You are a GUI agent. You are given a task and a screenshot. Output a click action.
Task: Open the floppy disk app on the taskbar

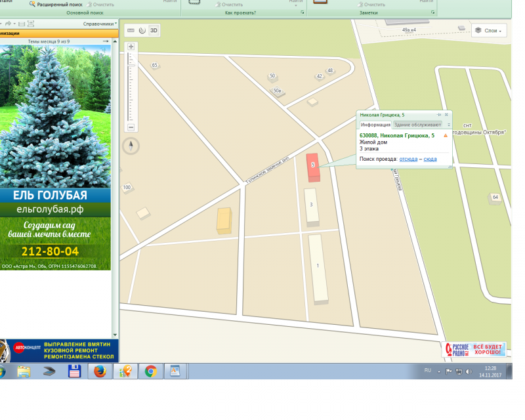(74, 371)
